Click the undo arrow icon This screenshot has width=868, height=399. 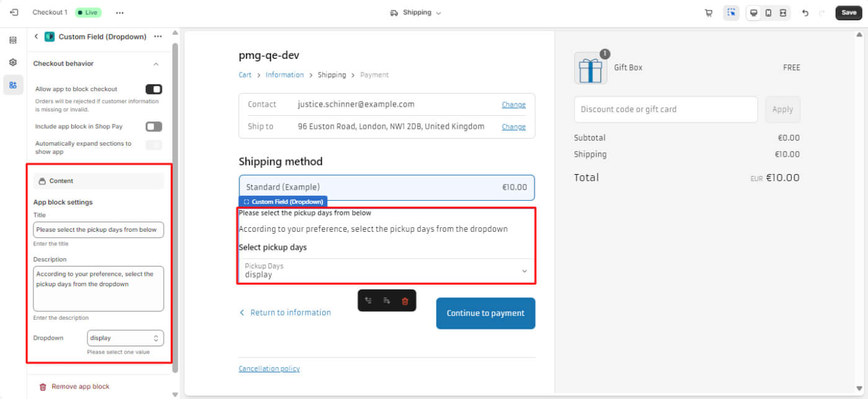pos(805,13)
